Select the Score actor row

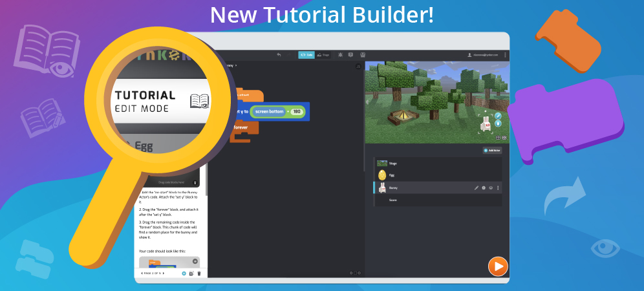click(437, 200)
